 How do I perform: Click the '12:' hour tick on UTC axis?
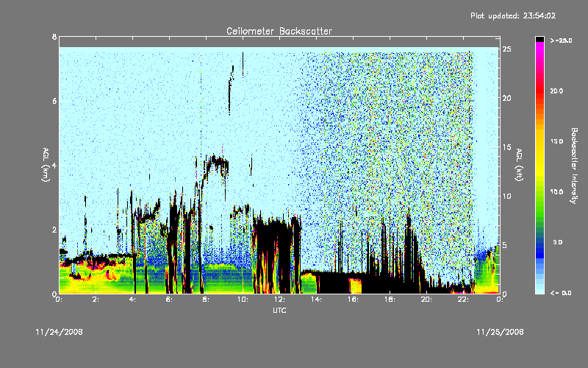click(280, 300)
